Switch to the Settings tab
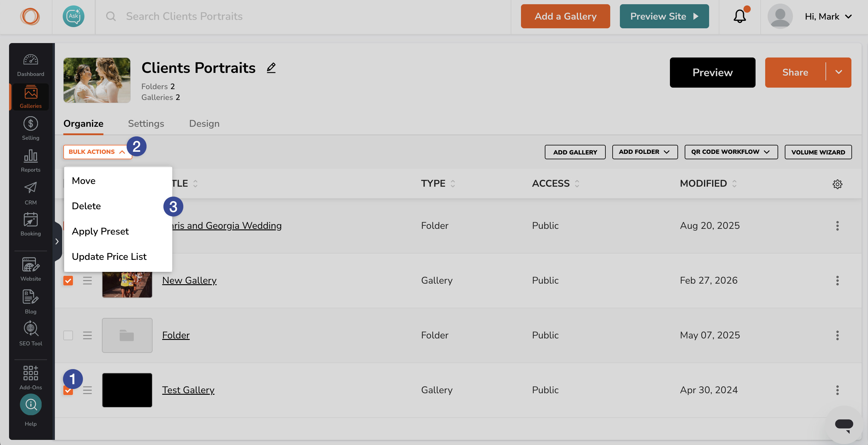868x445 pixels. (146, 123)
